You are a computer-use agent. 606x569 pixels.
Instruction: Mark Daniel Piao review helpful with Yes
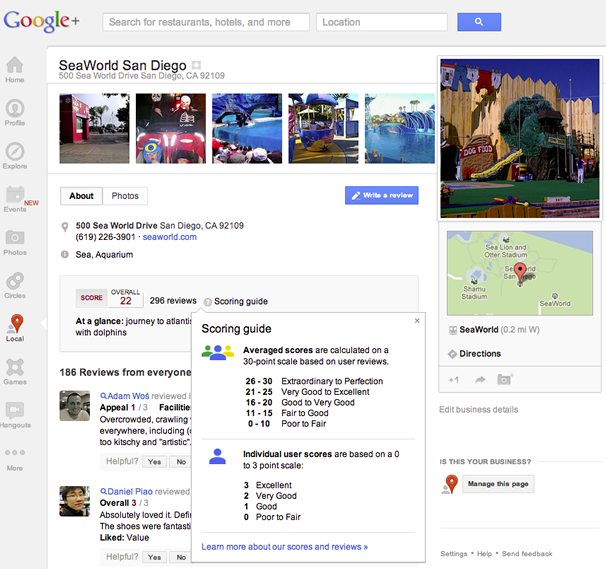(x=154, y=557)
